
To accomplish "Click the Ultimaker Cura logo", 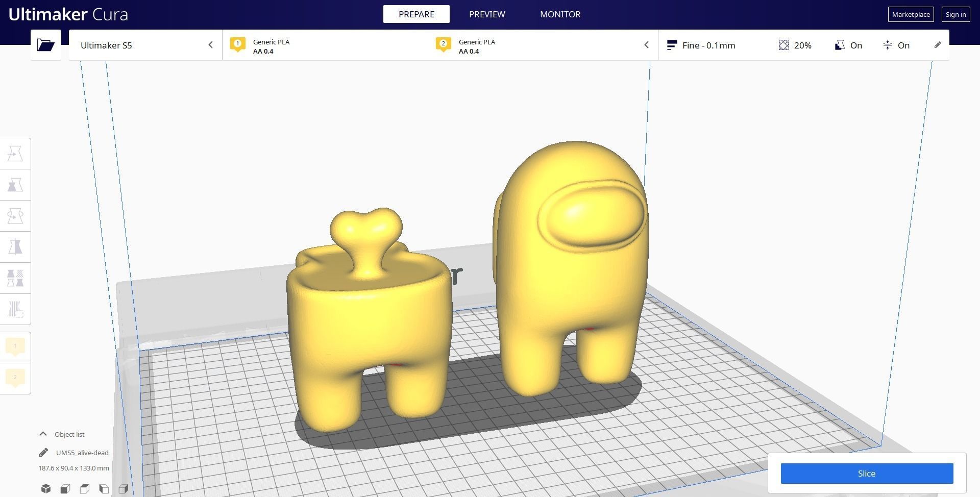I will coord(68,14).
